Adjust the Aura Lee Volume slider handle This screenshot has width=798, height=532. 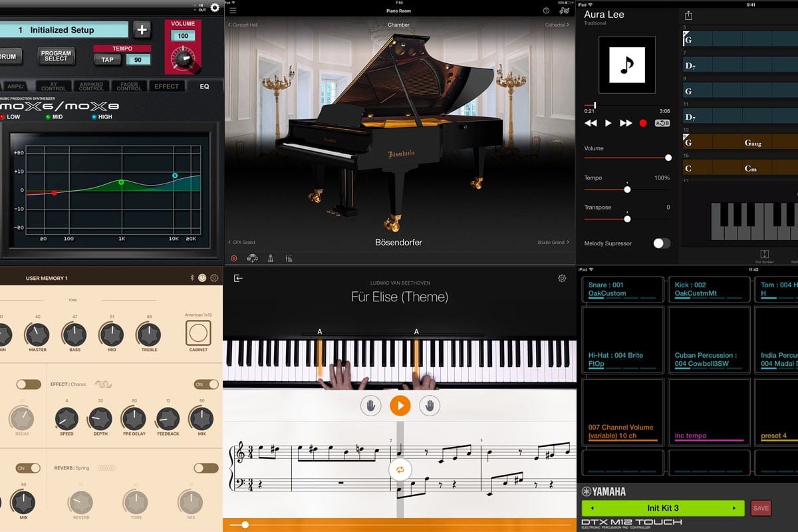click(x=668, y=158)
